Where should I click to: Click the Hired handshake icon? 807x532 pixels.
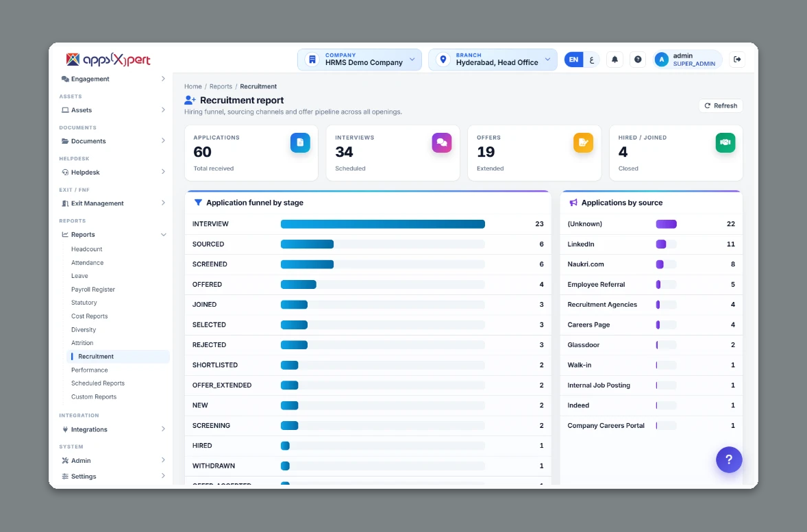(x=725, y=142)
